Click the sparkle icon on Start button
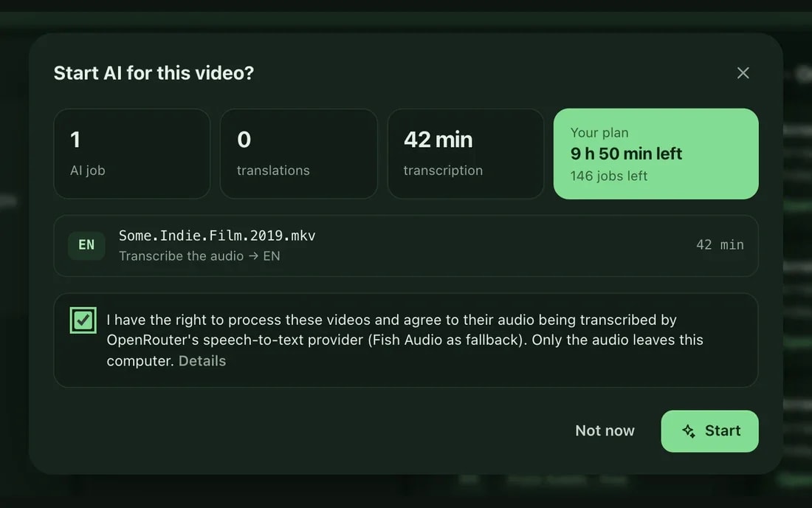Viewport: 812px width, 508px height. pos(689,431)
